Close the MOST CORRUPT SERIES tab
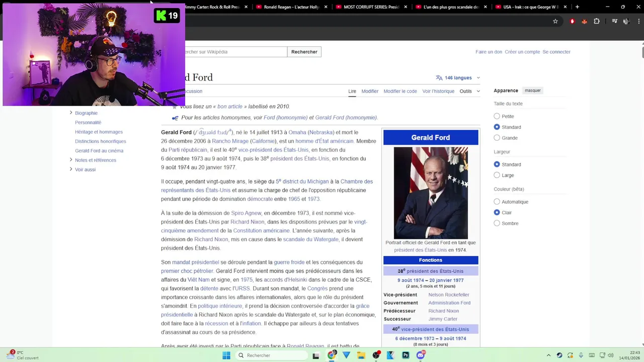This screenshot has width=644, height=362. pyautogui.click(x=406, y=7)
